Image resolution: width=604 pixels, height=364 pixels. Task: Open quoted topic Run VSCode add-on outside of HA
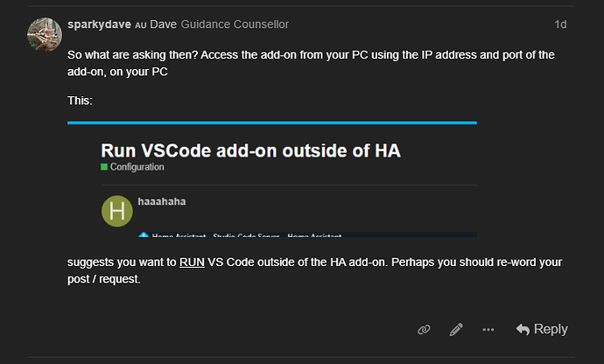coord(250,150)
